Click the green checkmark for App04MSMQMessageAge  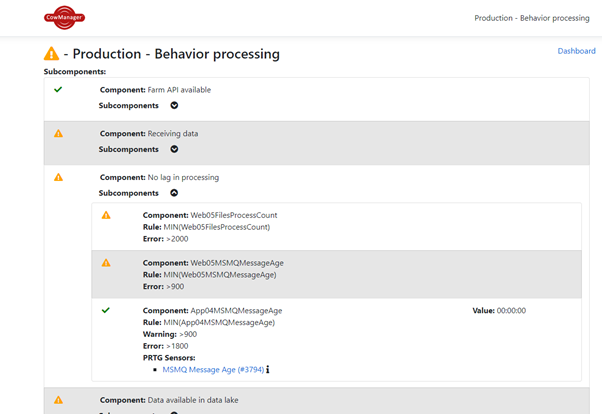click(x=106, y=311)
